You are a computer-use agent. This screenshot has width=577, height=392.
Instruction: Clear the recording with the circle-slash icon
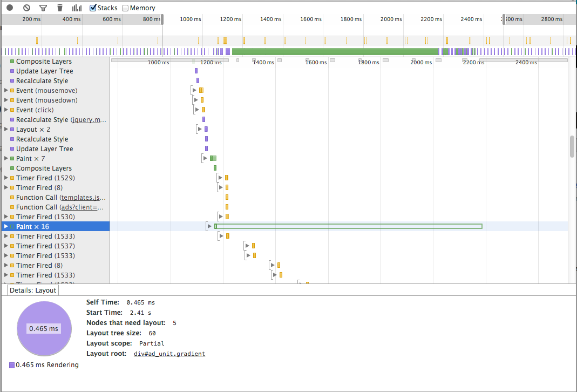click(x=26, y=8)
